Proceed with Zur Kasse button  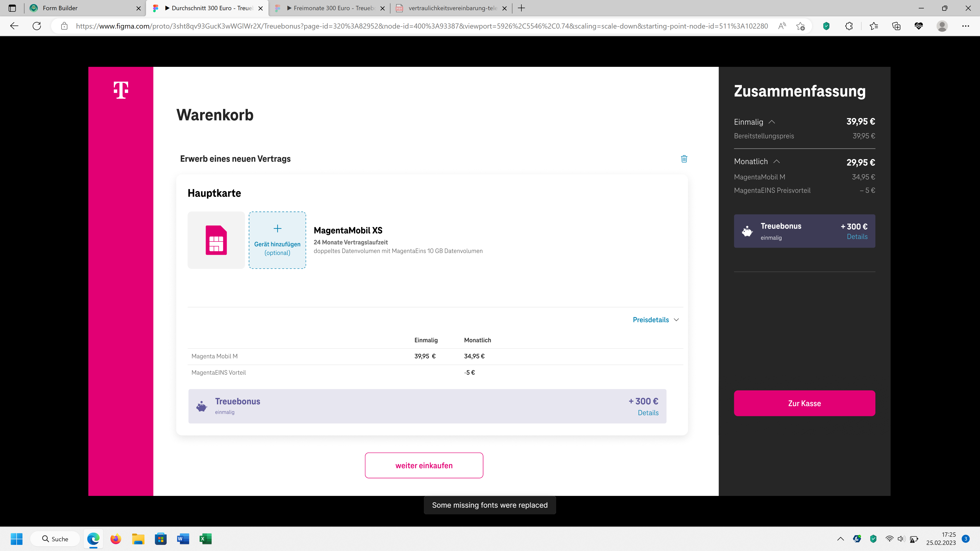click(x=804, y=403)
